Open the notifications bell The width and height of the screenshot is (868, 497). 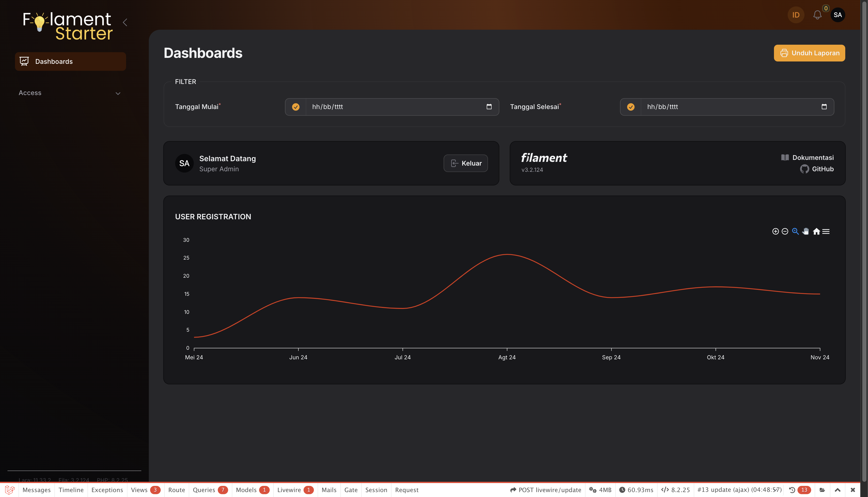click(x=817, y=15)
